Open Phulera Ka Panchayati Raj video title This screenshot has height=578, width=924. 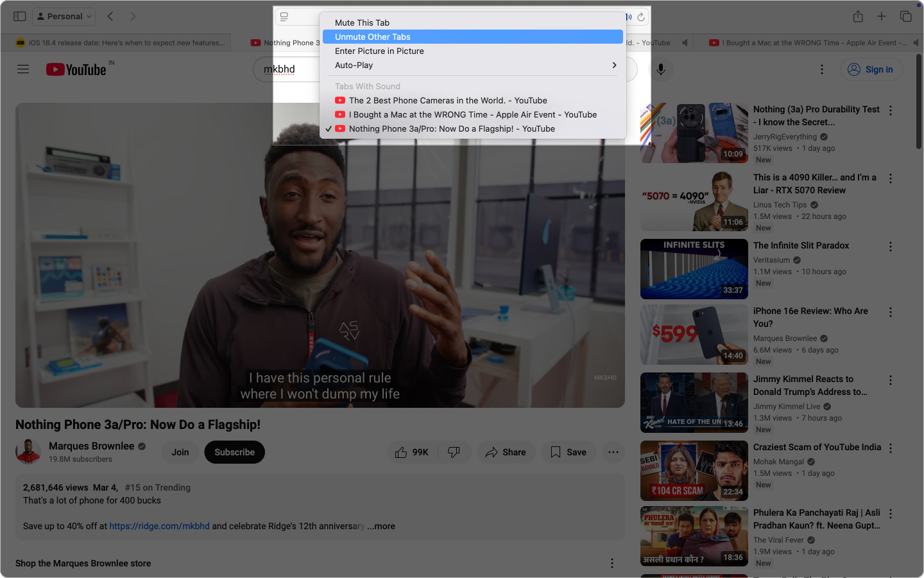(x=817, y=519)
